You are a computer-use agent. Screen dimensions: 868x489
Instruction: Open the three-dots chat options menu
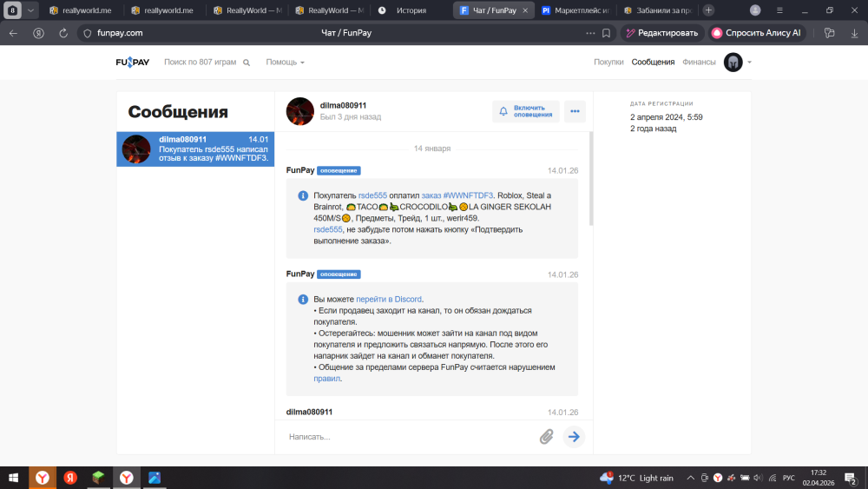[575, 111]
